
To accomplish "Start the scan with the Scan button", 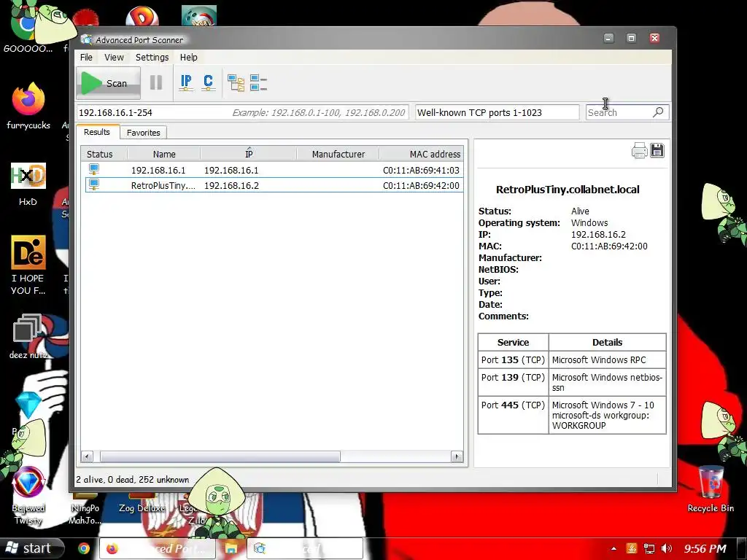I will tap(108, 83).
